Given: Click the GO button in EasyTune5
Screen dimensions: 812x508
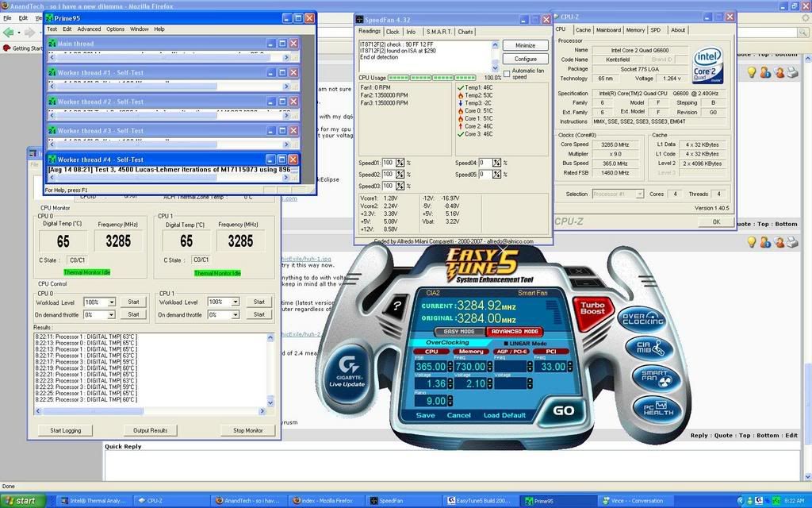Looking at the screenshot, I should (x=563, y=410).
